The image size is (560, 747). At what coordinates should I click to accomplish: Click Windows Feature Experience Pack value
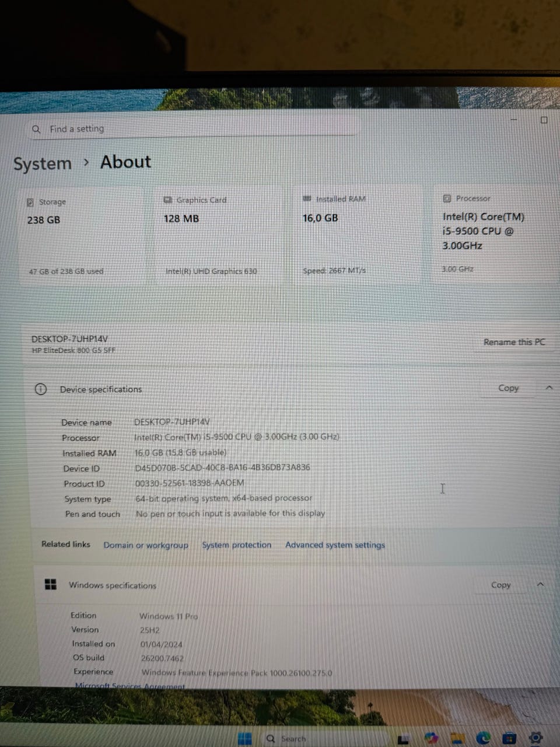tap(237, 673)
